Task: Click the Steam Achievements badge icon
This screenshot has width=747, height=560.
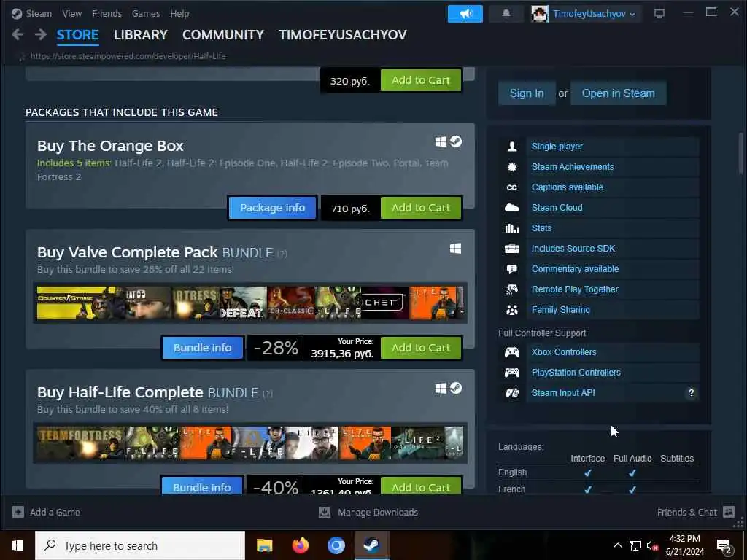Action: tap(512, 167)
